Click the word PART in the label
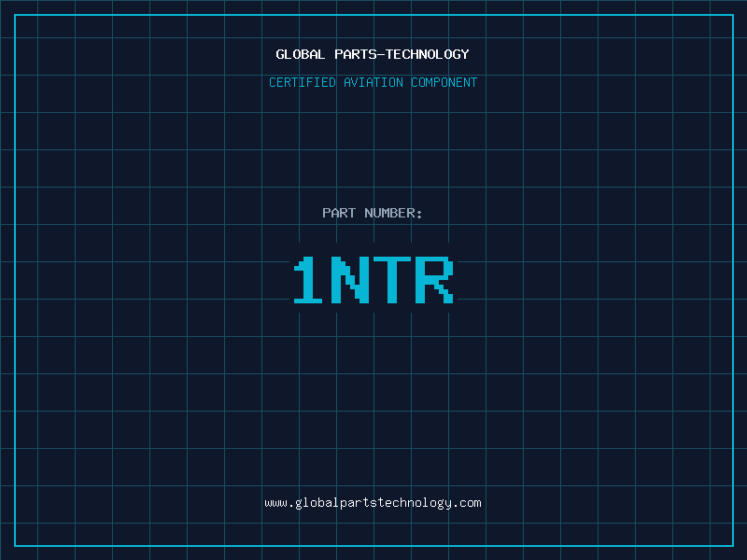The width and height of the screenshot is (747, 560). tap(339, 213)
